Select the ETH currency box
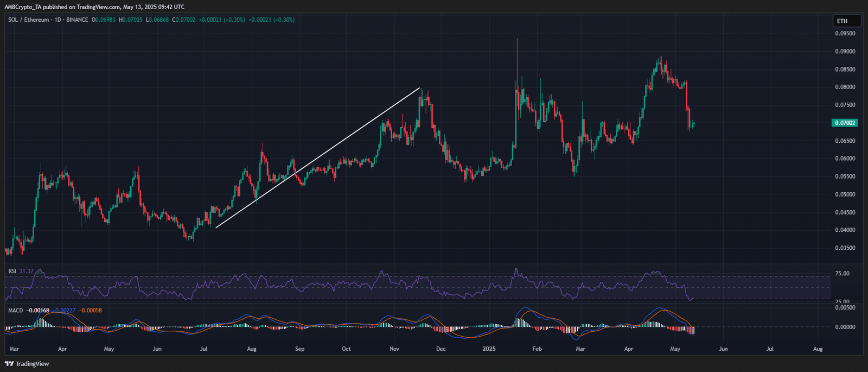This screenshot has height=372, width=868. click(x=847, y=21)
